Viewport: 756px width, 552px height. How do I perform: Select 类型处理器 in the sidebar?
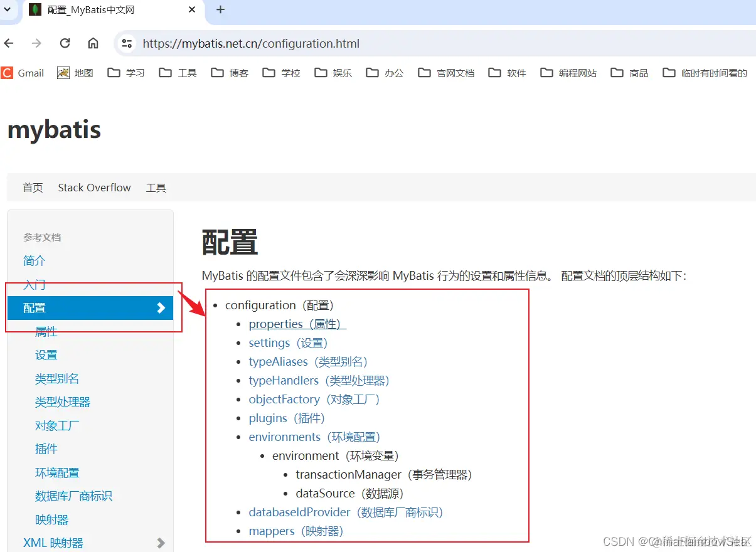tap(63, 401)
